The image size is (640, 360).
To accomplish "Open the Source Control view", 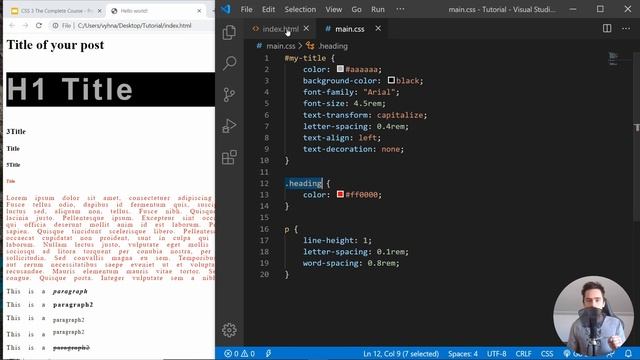I will pyautogui.click(x=229, y=95).
